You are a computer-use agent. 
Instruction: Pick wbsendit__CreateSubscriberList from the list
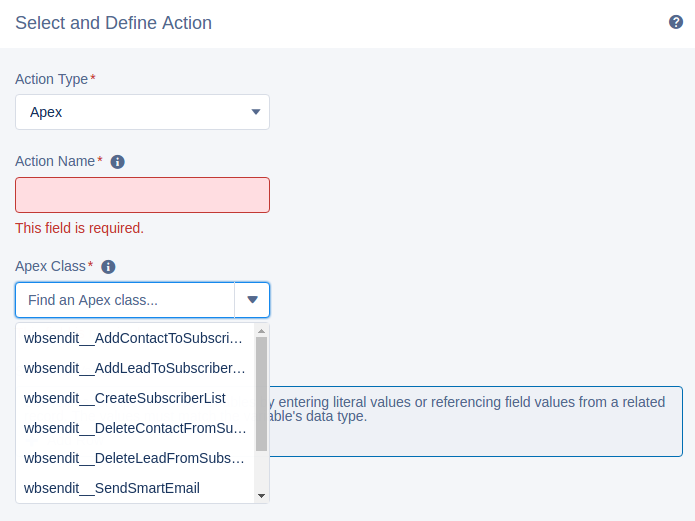125,397
